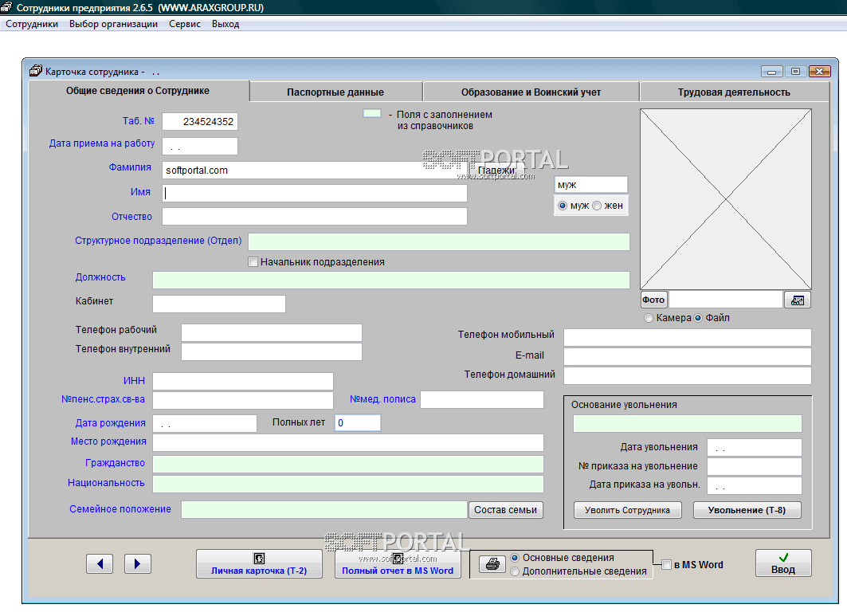The image size is (847, 616).
Task: Switch to 'Трудовая деятельность' tab
Action: click(x=734, y=92)
